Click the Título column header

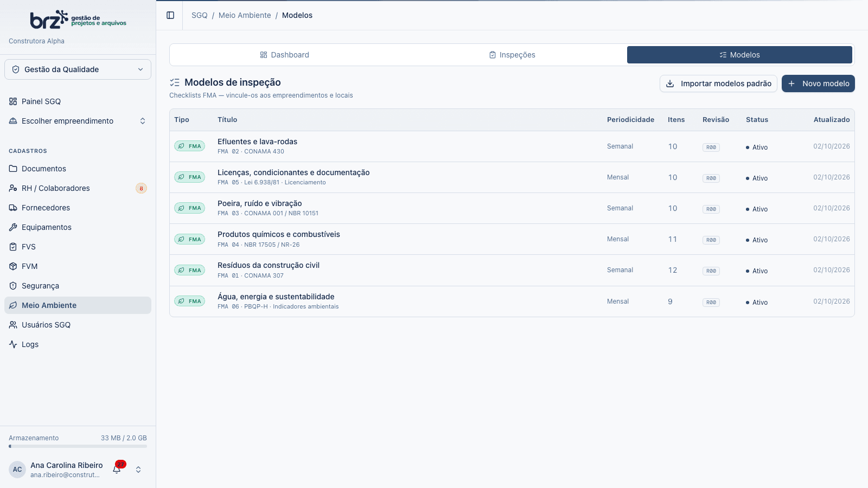pyautogui.click(x=227, y=120)
